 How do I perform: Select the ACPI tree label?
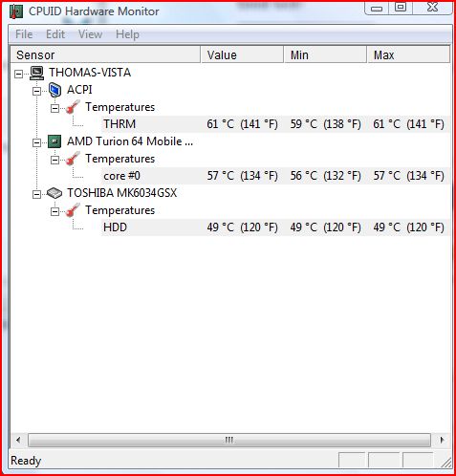(79, 90)
